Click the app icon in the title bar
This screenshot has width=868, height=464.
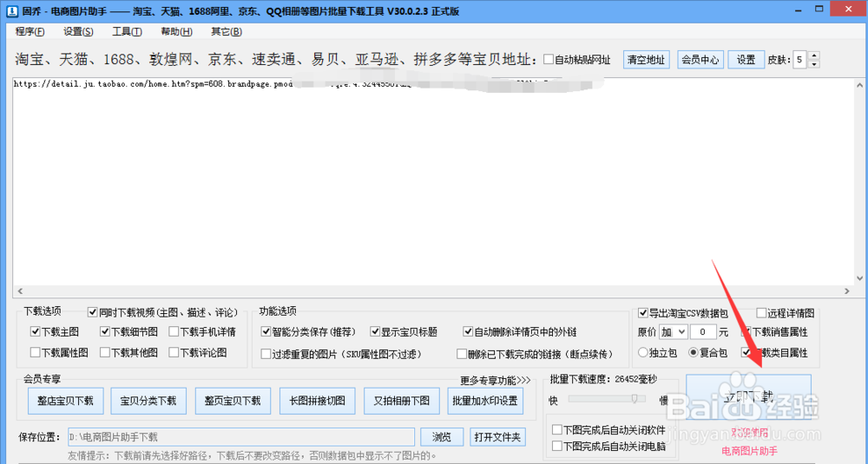pos(10,11)
